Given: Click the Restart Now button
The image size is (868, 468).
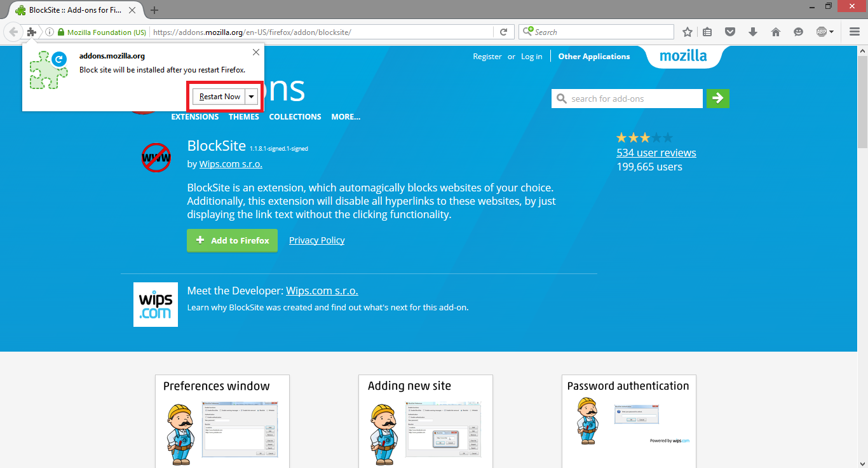Looking at the screenshot, I should pyautogui.click(x=220, y=97).
